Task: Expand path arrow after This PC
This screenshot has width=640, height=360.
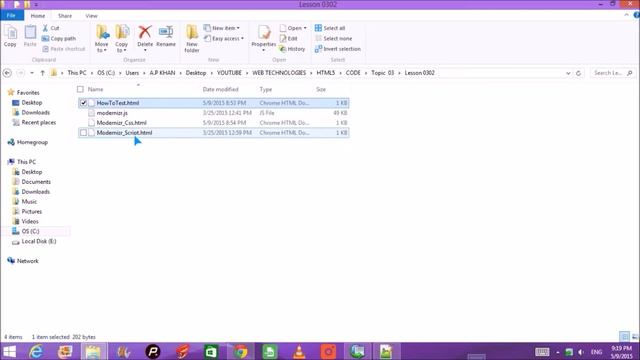Action: point(92,73)
